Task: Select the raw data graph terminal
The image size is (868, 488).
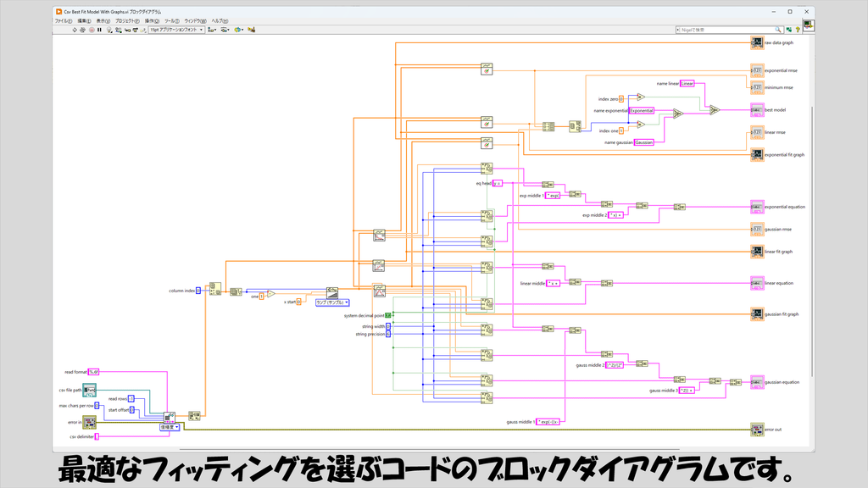Action: 757,42
